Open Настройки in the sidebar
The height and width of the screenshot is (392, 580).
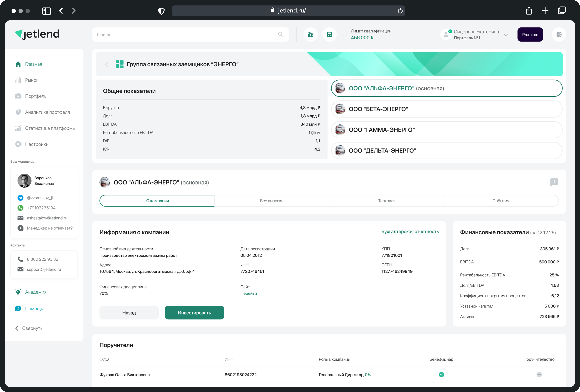32,144
